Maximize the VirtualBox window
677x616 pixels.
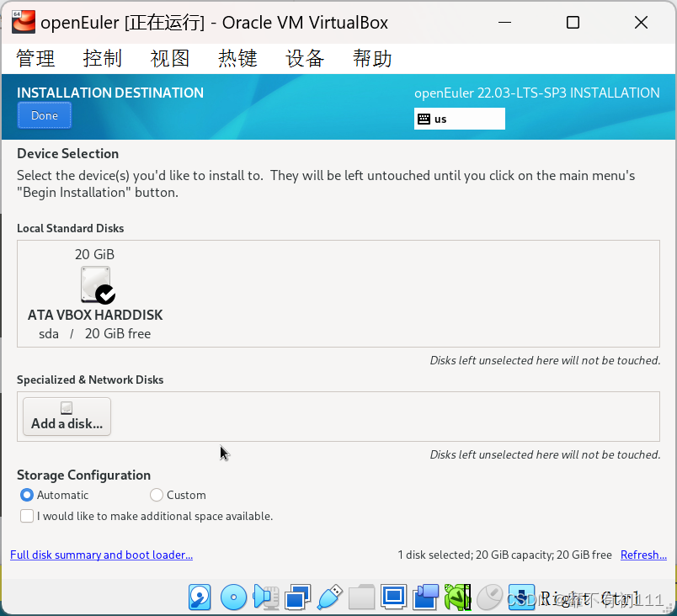pyautogui.click(x=573, y=22)
